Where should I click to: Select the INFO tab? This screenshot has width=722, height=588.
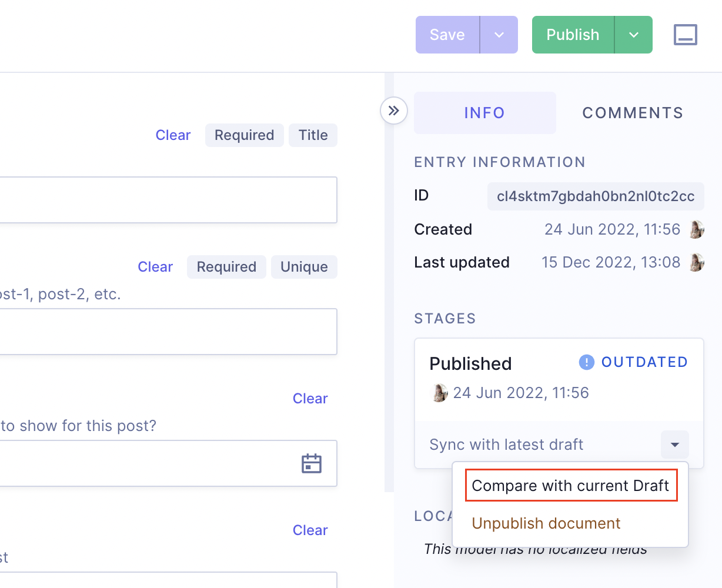484,113
